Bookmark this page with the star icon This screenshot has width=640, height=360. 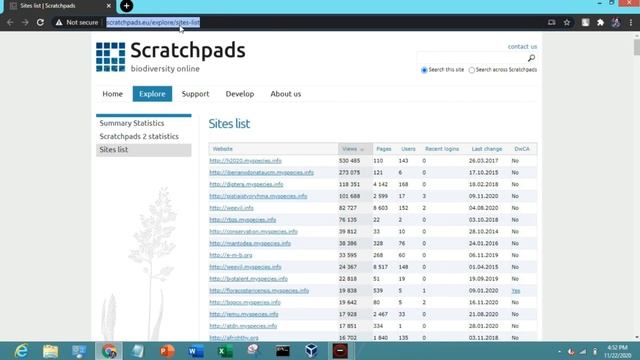pyautogui.click(x=567, y=22)
